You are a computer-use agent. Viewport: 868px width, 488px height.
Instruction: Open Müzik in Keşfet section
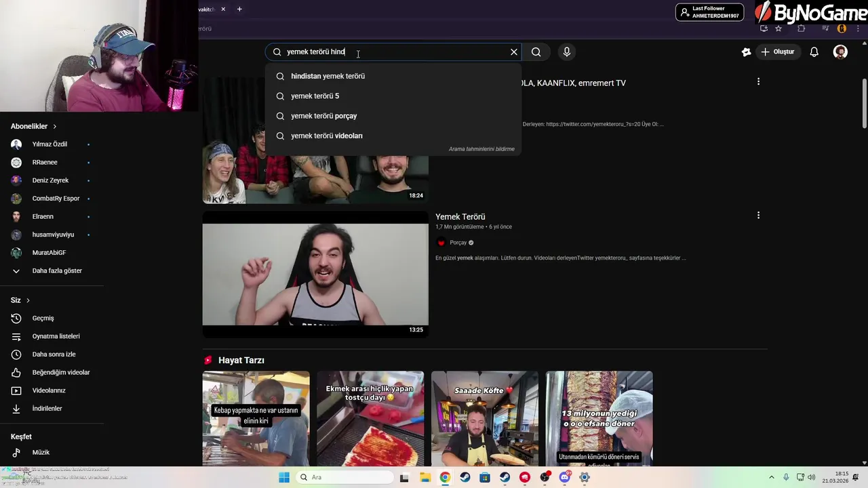[41, 453]
